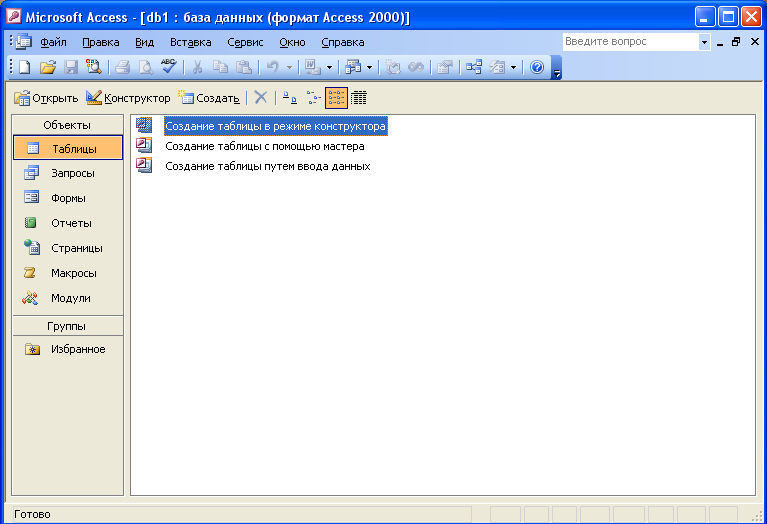
Task: Open Microsoft Access Help question-mark icon
Action: pyautogui.click(x=537, y=67)
